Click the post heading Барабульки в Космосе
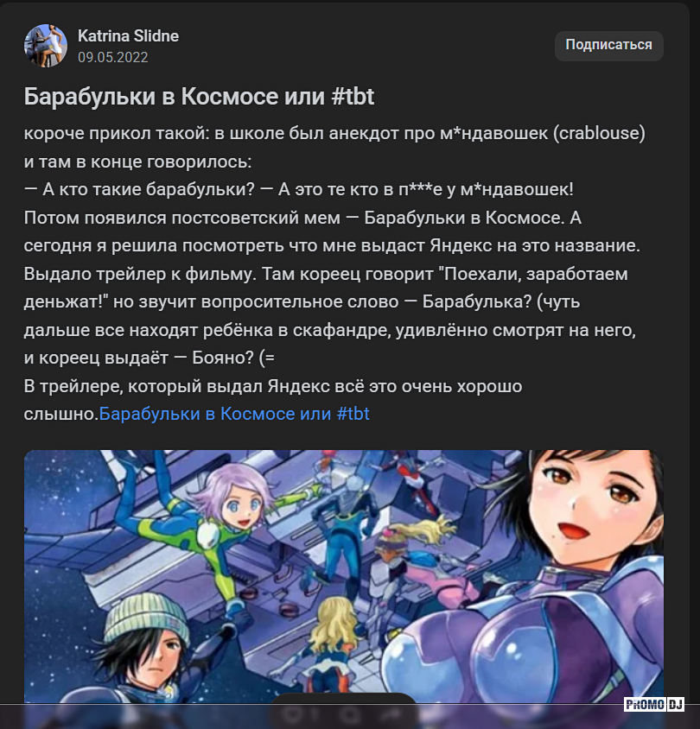 (x=199, y=96)
